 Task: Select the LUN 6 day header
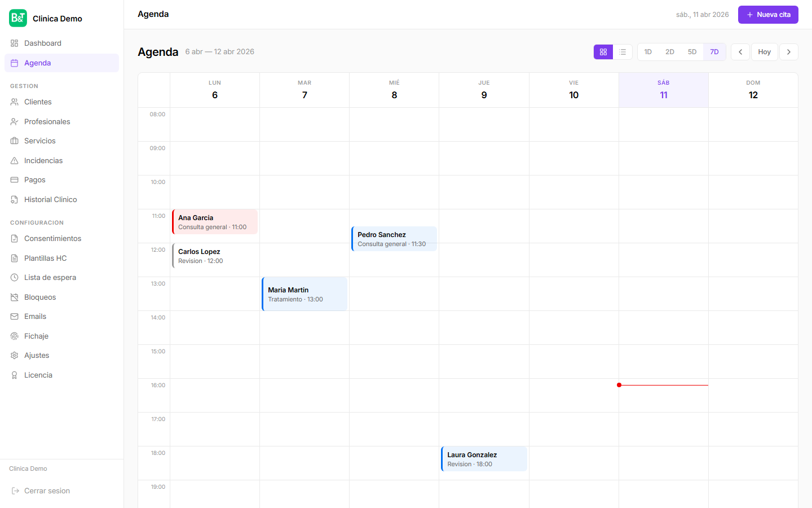pos(215,90)
